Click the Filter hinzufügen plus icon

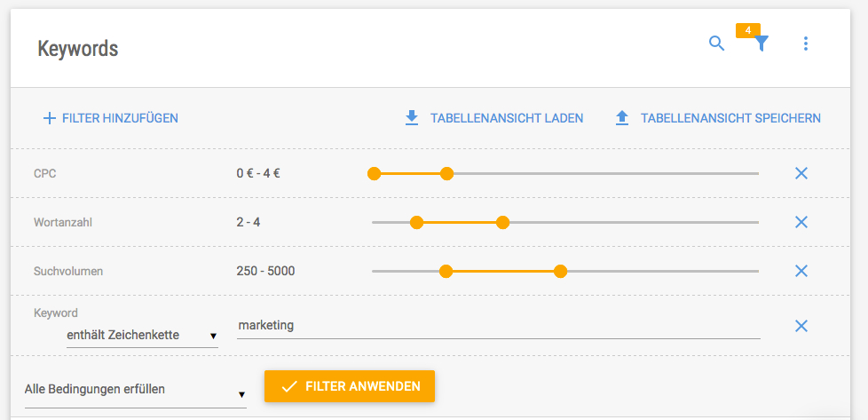tap(50, 117)
